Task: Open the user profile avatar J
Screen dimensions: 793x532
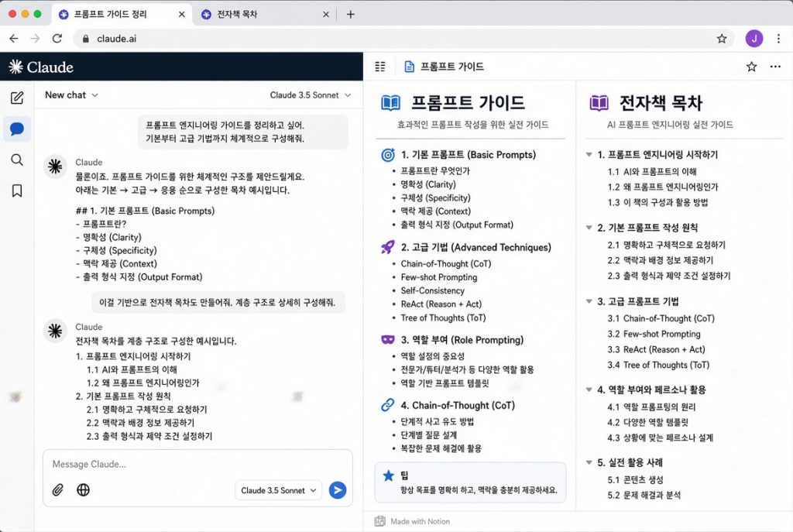Action: tap(754, 39)
